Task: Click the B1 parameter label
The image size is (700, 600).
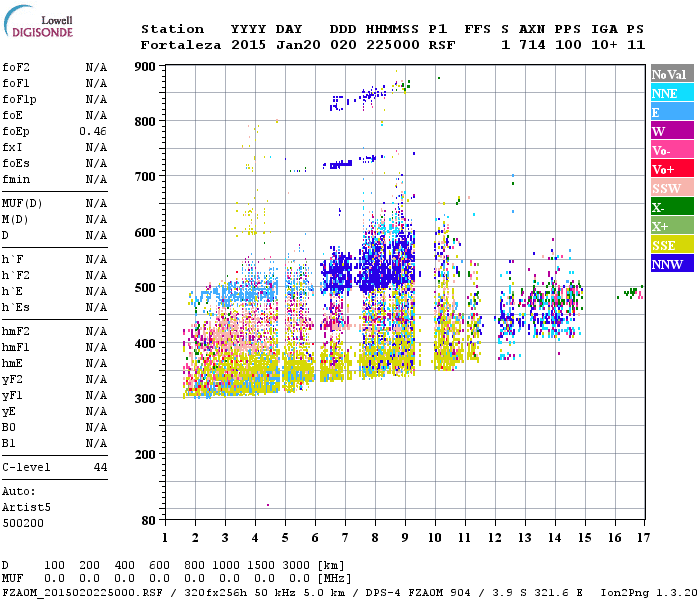Action: coord(9,443)
